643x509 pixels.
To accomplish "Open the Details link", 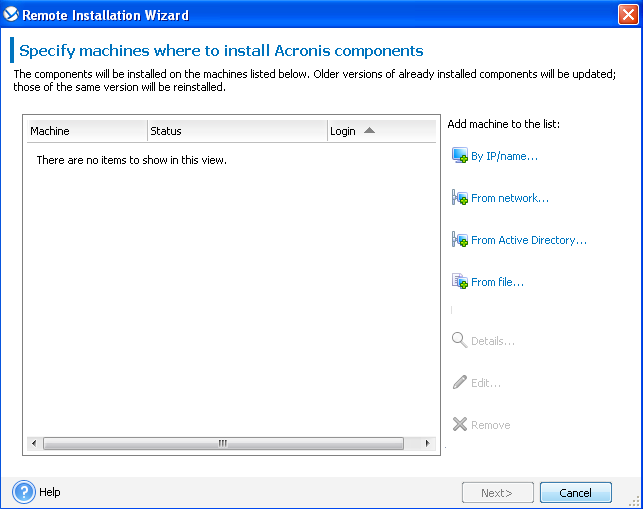I will click(x=493, y=341).
